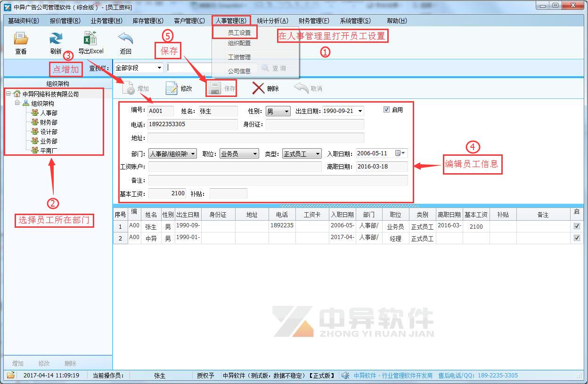588x384 pixels.
Task: Open the 统计分析(A) menu
Action: pyautogui.click(x=272, y=21)
